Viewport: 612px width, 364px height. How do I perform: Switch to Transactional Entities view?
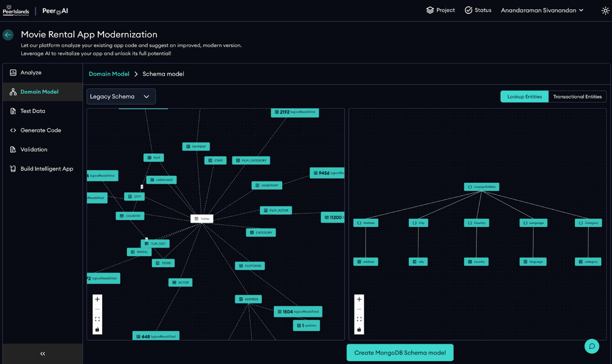[577, 96]
